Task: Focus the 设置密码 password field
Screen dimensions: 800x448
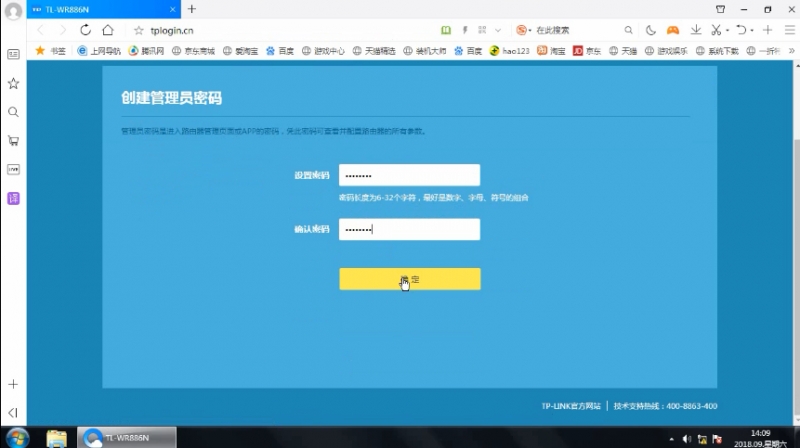Action: coord(409,175)
